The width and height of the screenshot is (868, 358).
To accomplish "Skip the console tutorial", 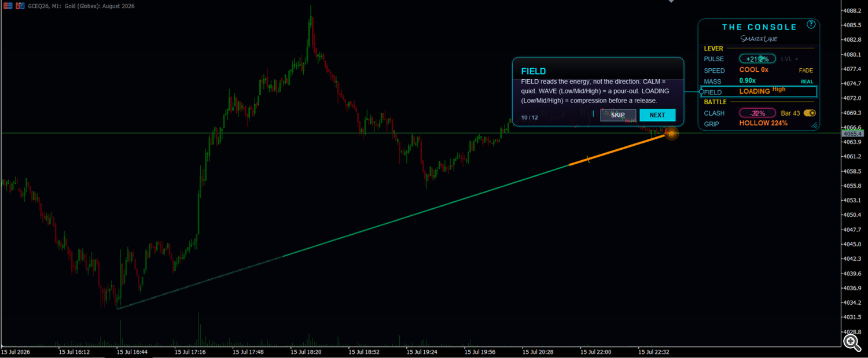I will (x=618, y=115).
